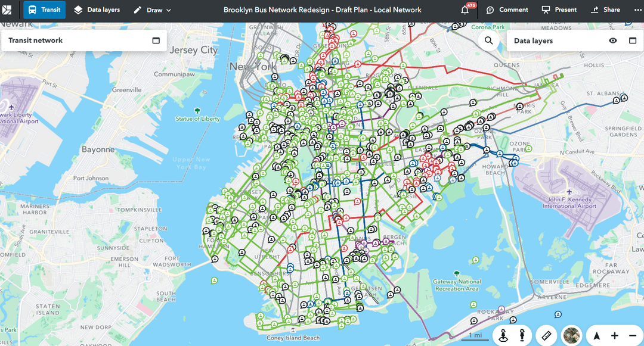This screenshot has width=644, height=346.
Task: Switch to satellite imagery basemap
Action: [x=572, y=335]
